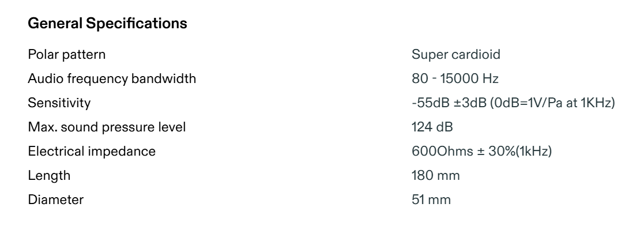This screenshot has width=644, height=230.
Task: Select the Audio frequency bandwidth label
Action: (x=112, y=78)
